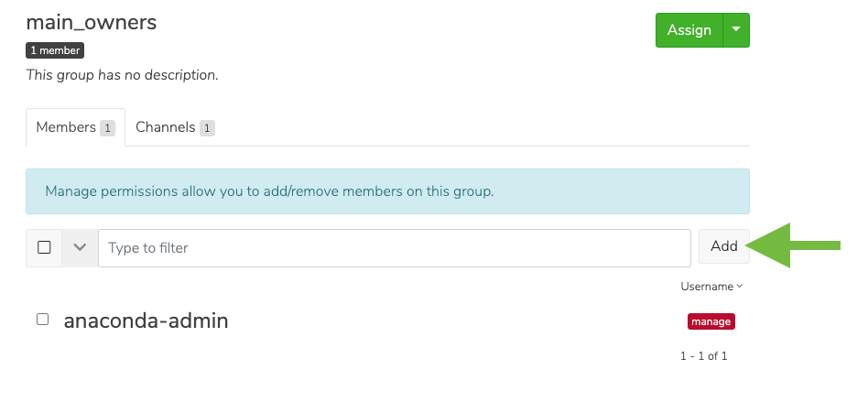Check the anaconda-admin checkbox
868x413 pixels.
pyautogui.click(x=43, y=320)
